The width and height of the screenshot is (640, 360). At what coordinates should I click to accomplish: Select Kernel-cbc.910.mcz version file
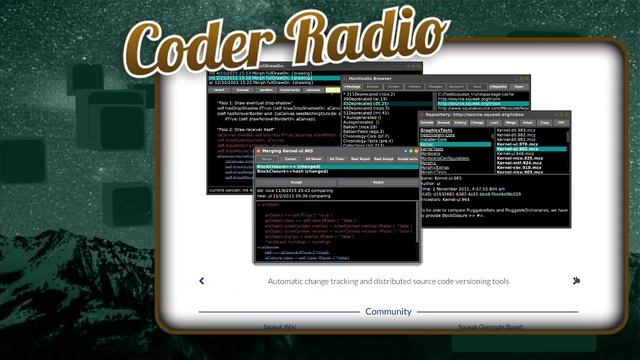click(519, 167)
